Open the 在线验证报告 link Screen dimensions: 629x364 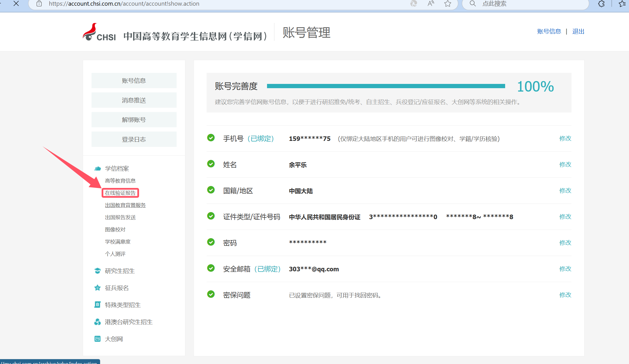tap(120, 193)
